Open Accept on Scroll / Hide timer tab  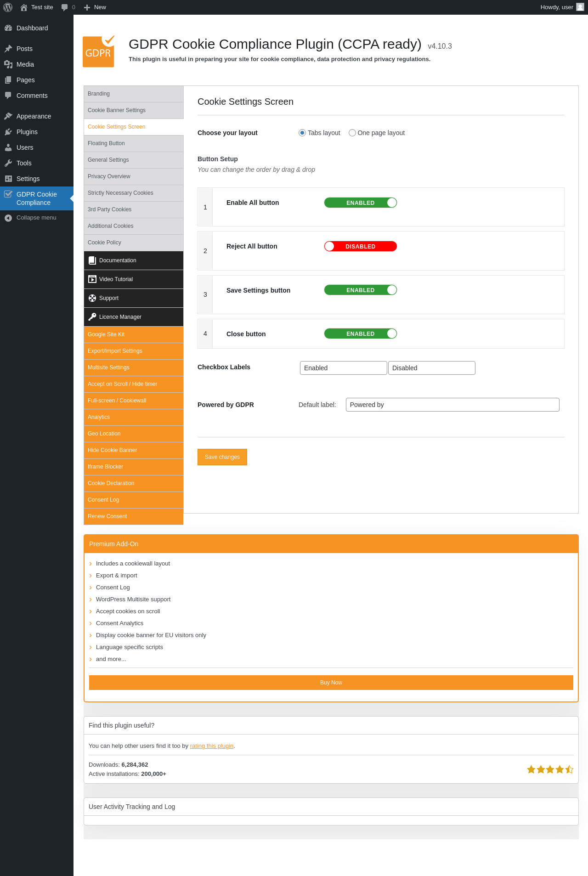(134, 384)
